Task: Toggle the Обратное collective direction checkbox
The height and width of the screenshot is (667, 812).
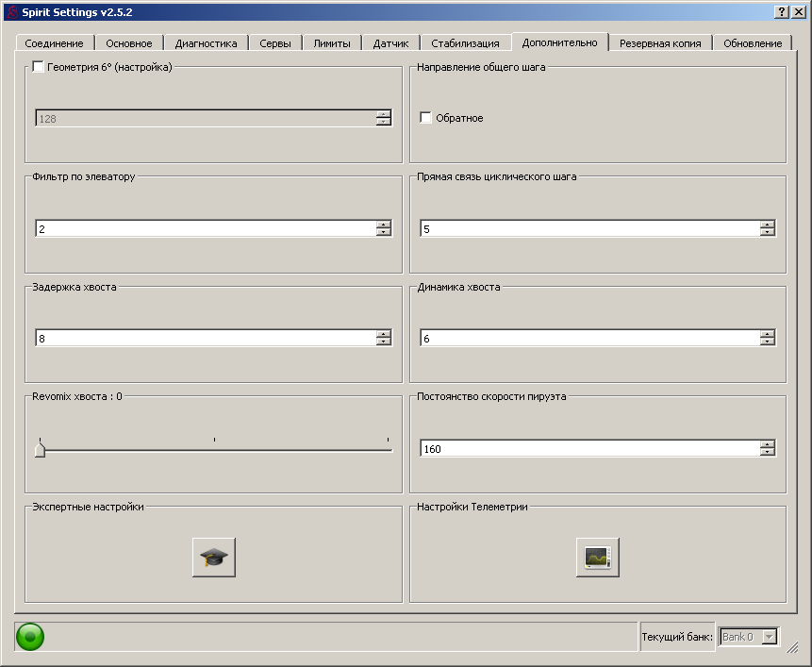Action: [x=426, y=118]
